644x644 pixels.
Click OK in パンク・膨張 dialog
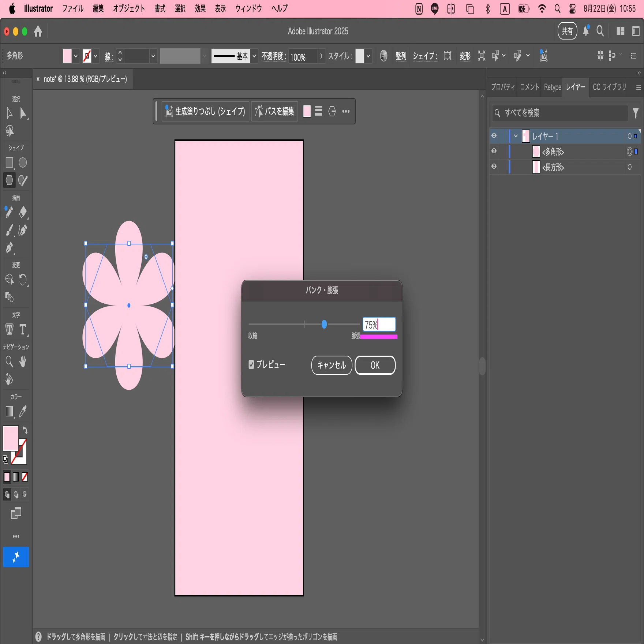[x=375, y=365]
